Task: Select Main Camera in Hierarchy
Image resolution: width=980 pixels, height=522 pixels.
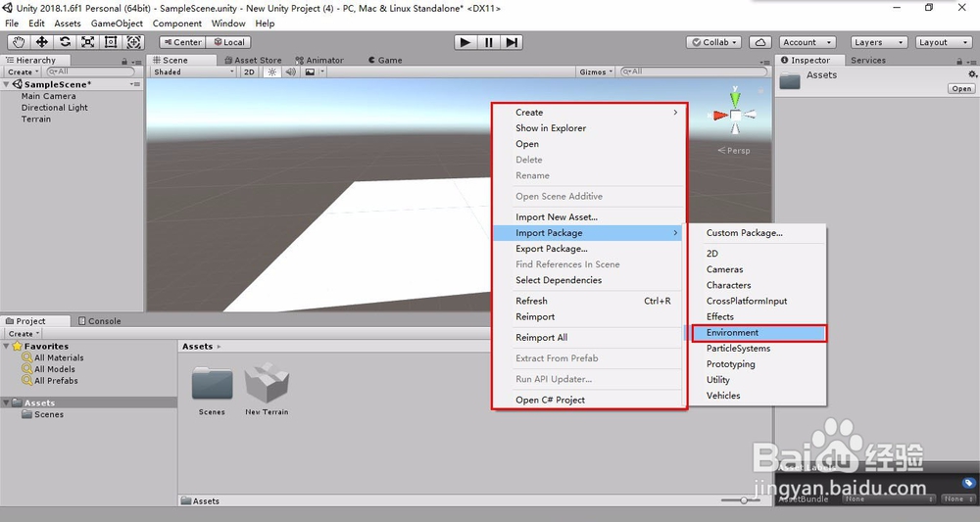Action: point(48,96)
